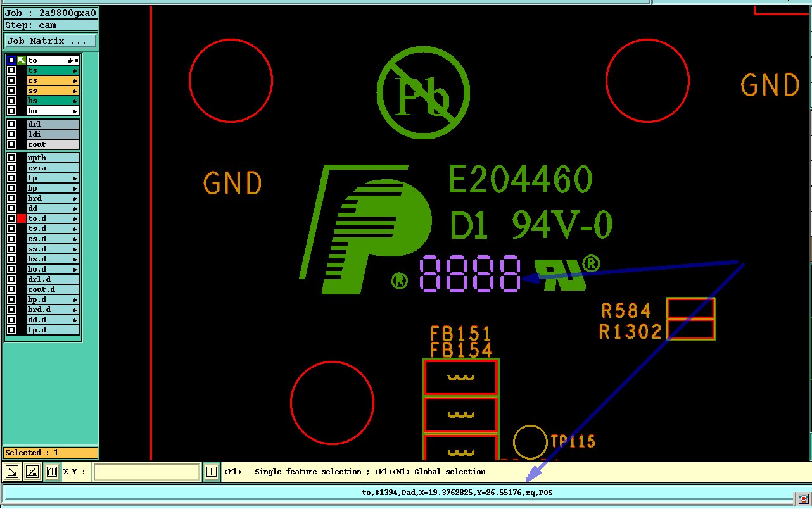Check the box beside layer drl
The image size is (812, 509).
tap(11, 124)
